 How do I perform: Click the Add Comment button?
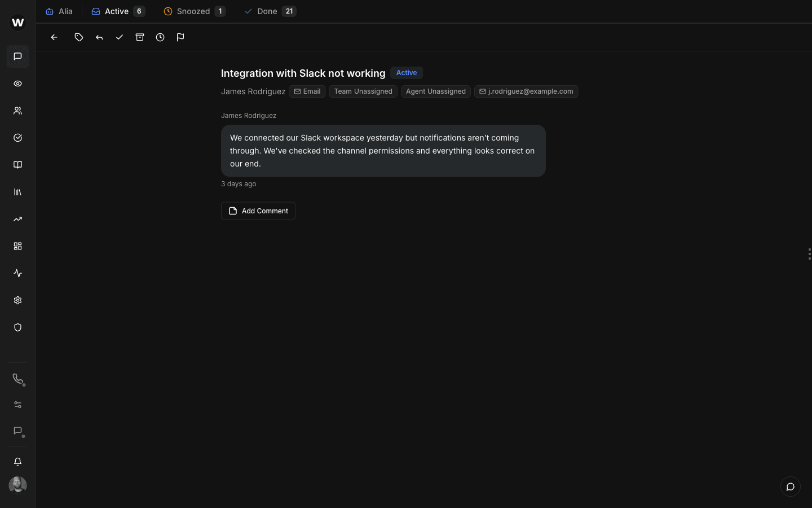258,211
